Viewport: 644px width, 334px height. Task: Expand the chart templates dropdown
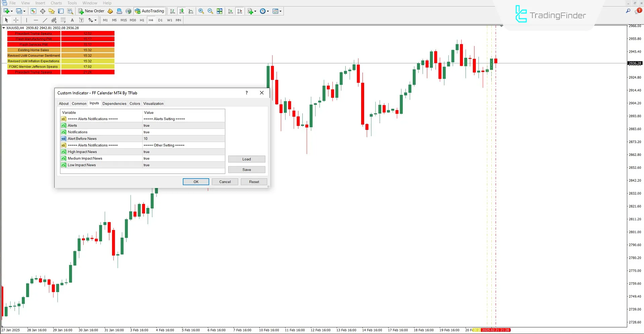[281, 11]
